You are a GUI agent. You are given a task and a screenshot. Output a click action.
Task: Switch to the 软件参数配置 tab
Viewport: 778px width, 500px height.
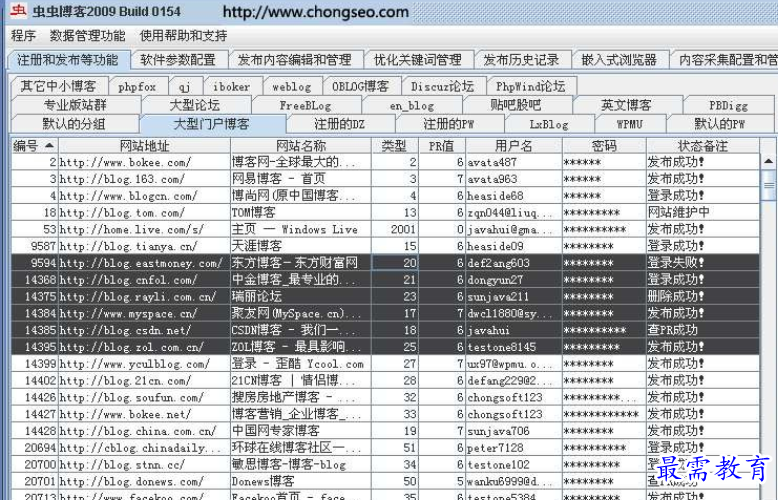178,60
